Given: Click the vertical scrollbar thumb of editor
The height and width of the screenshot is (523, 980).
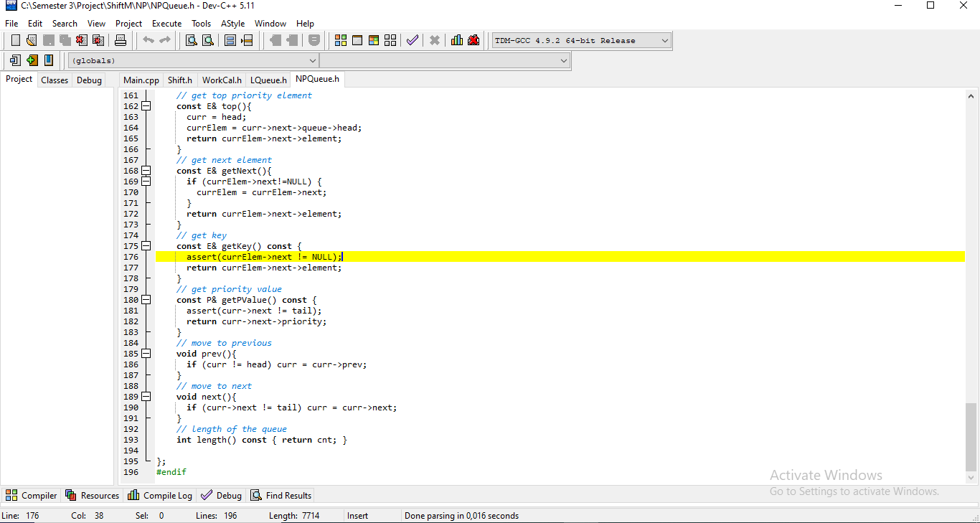Looking at the screenshot, I should [x=971, y=435].
